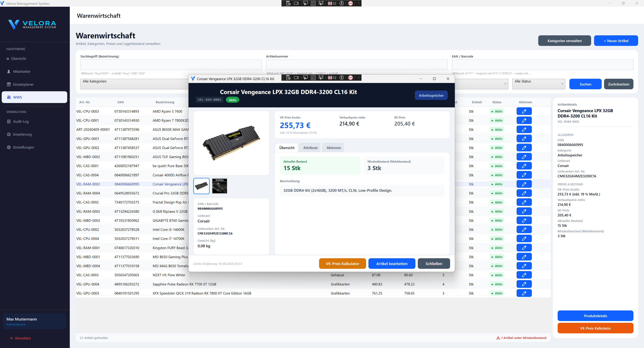Click the Suchbegriff (Bezeichnung) input field
Image resolution: width=644 pixels, height=348 pixels.
tap(171, 65)
